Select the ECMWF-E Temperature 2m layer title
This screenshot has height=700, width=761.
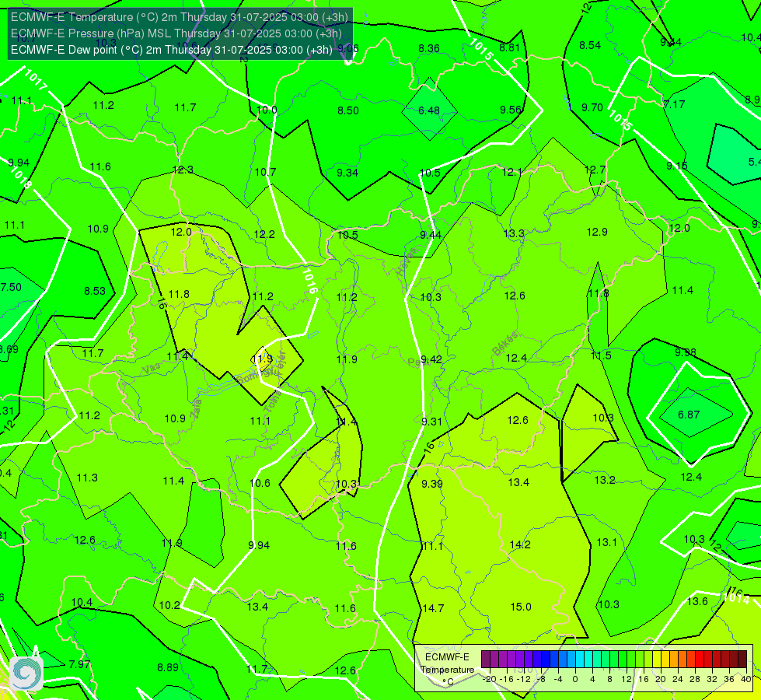[179, 17]
